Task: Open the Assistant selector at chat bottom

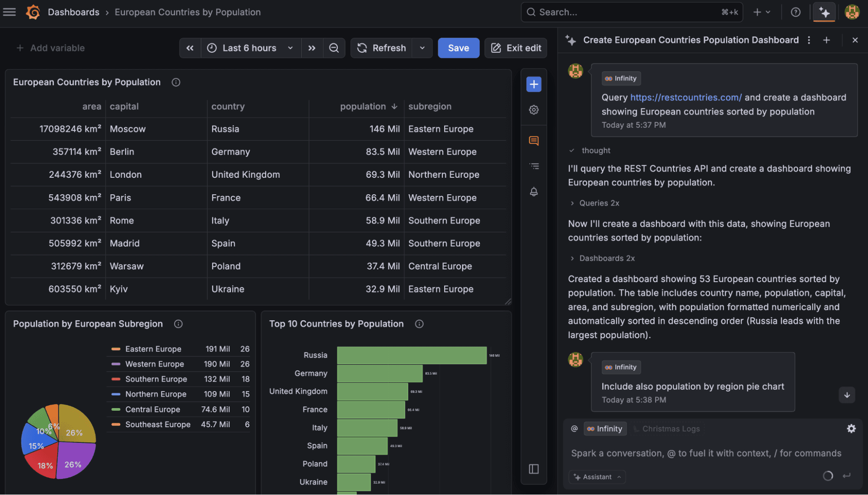Action: coord(597,477)
